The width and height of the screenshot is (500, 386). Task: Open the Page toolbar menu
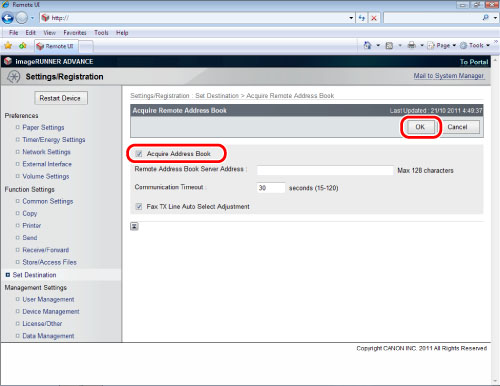click(442, 45)
